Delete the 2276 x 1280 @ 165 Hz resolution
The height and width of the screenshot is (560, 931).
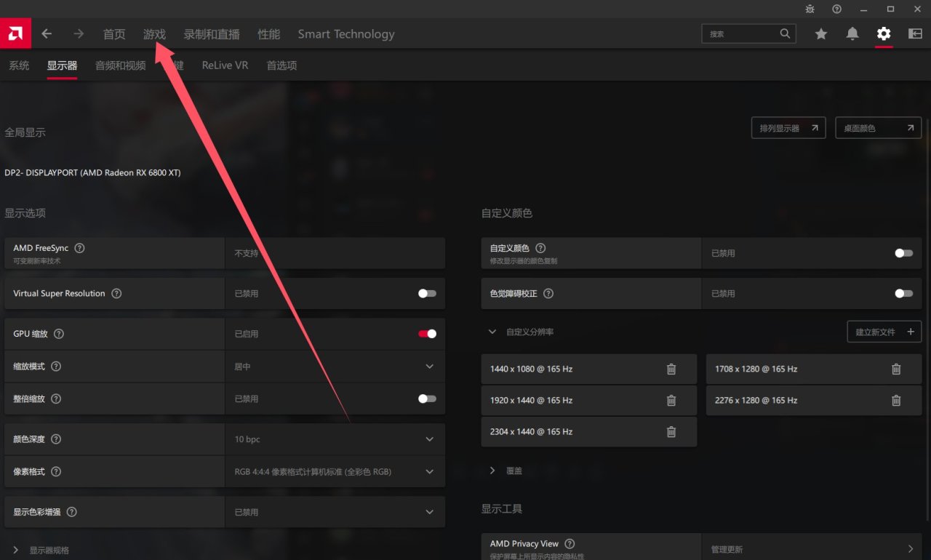tap(896, 401)
